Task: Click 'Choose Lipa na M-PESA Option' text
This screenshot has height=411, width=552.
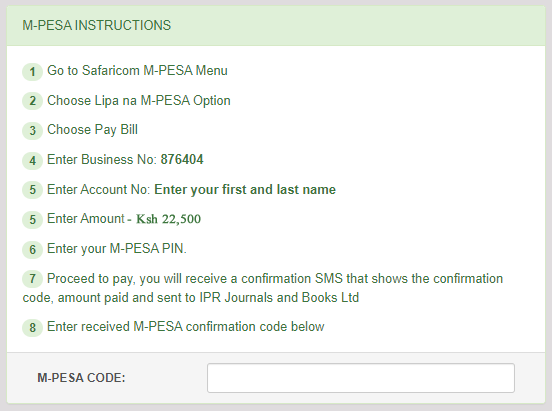Action: [x=139, y=101]
